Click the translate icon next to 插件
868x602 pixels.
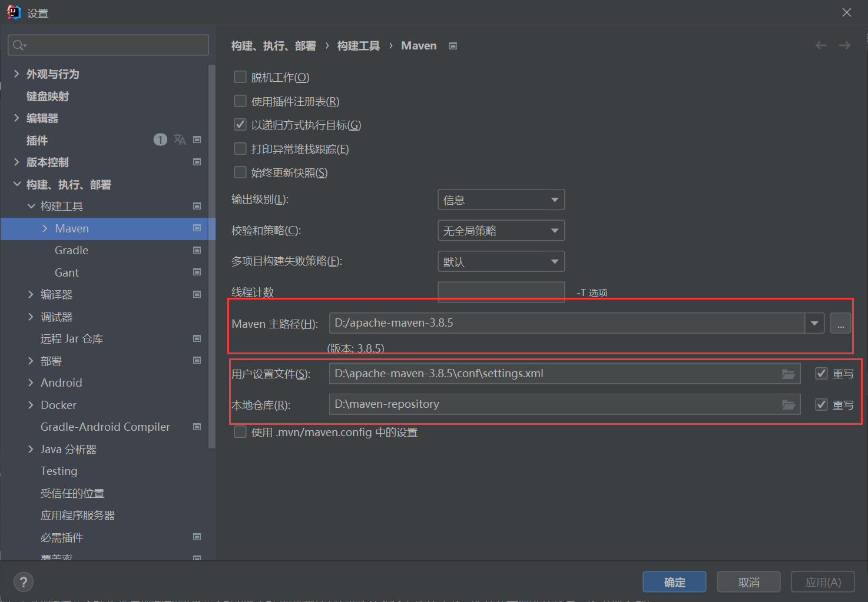point(180,139)
